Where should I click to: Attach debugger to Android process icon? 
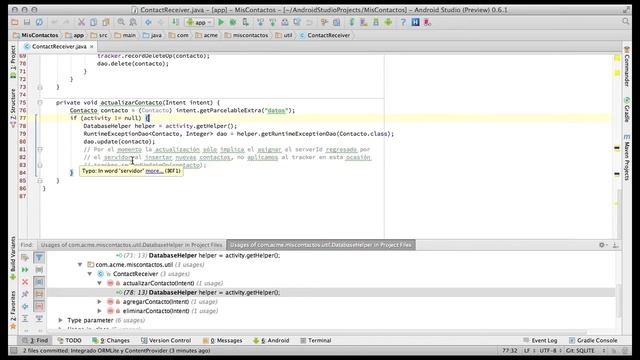(x=245, y=22)
